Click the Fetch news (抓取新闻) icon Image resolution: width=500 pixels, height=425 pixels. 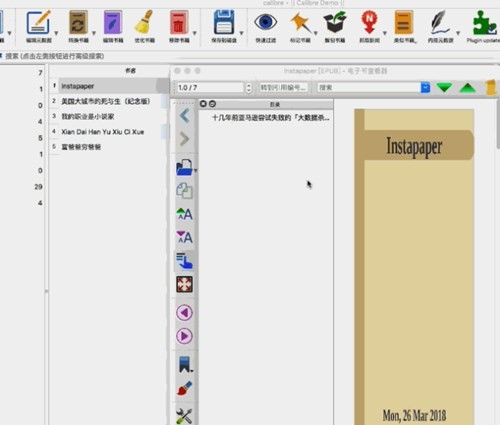(369, 22)
